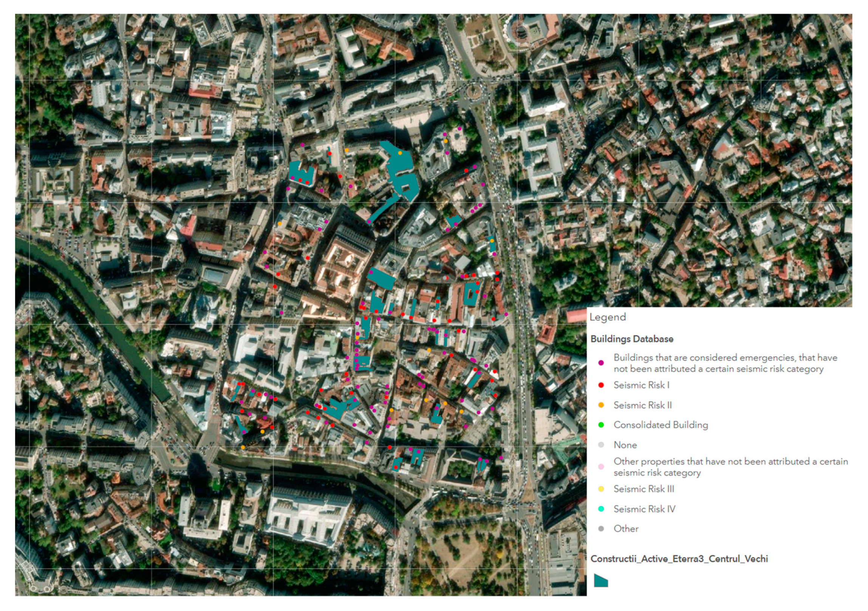Click the purple emergency buildings legend dot
868x611 pixels.
click(601, 363)
